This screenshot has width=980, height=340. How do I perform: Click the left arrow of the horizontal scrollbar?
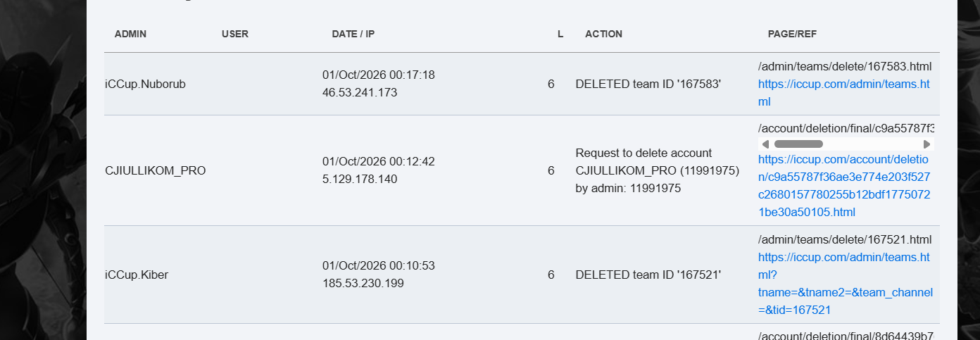point(765,144)
